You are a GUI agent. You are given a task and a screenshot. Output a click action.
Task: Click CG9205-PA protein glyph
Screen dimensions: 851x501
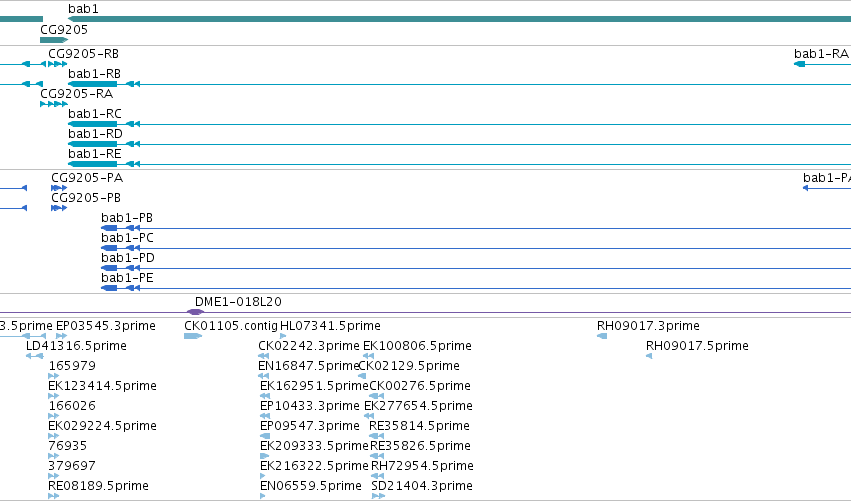click(59, 188)
